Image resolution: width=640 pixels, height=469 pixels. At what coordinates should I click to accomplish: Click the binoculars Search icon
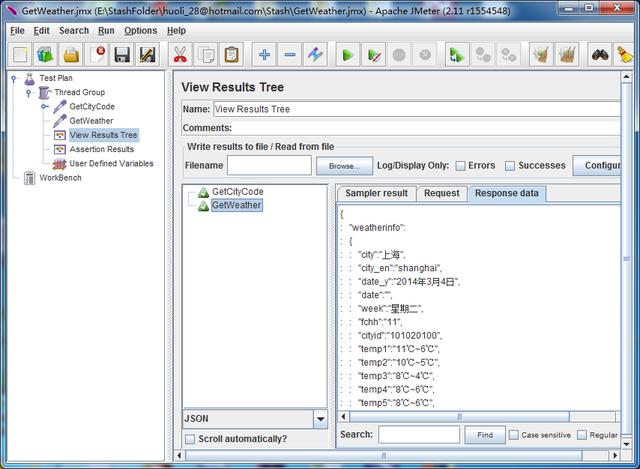[600, 54]
